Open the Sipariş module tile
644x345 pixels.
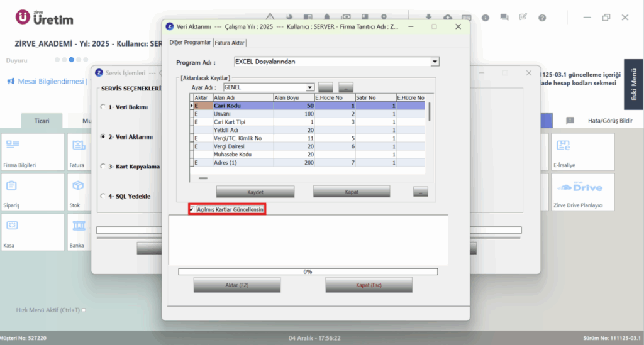(33, 192)
